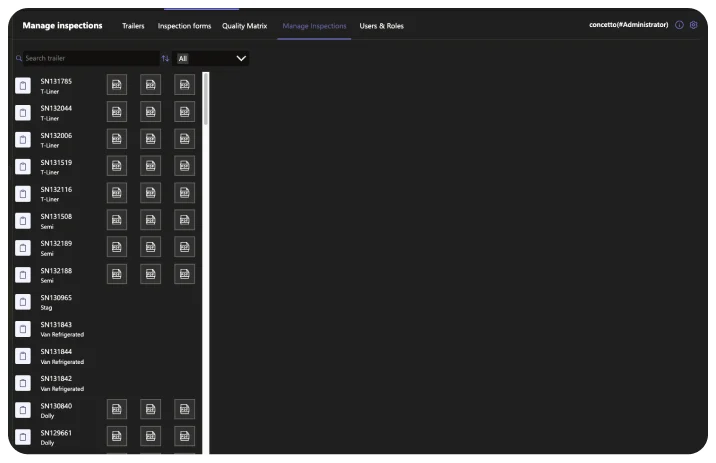Open first PDF report icon for SN132044
This screenshot has height=463, width=716.
tap(116, 112)
